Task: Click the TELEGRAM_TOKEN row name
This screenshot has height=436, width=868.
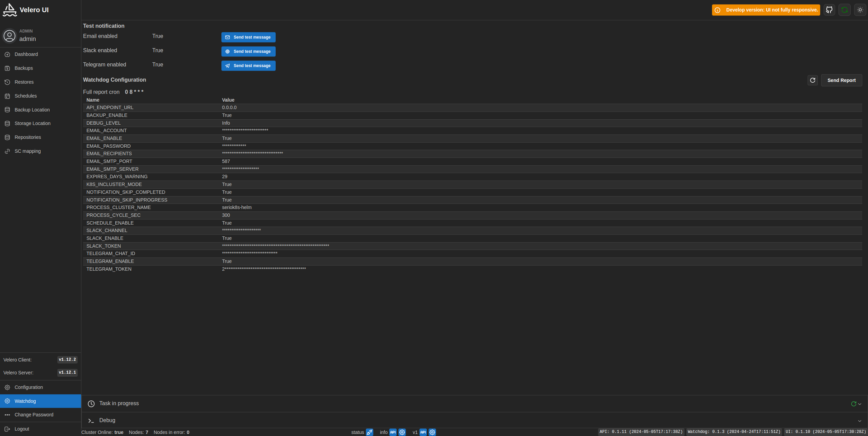Action: click(x=109, y=269)
